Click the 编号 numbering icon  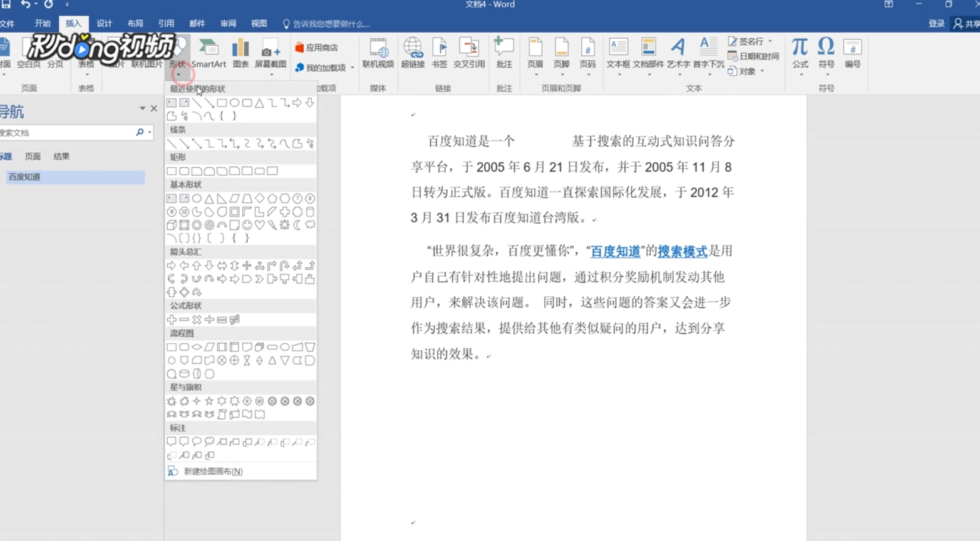852,53
